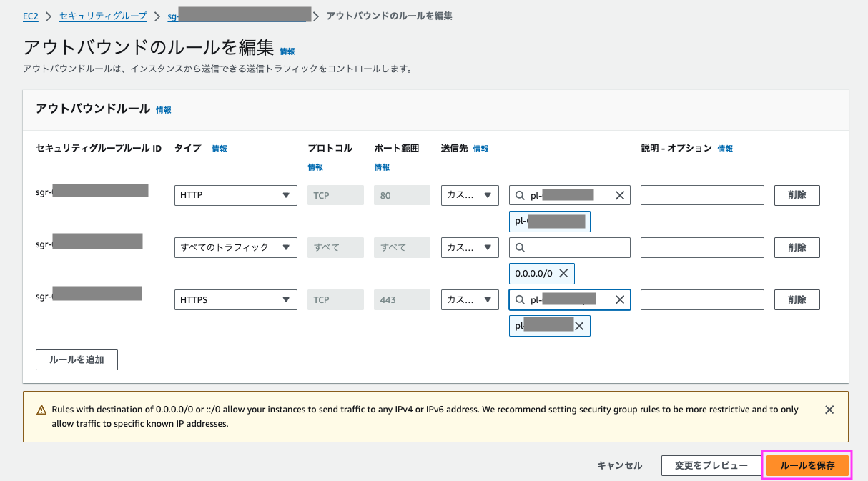Click the sgr- rule ID in HTTP row
Screen dimensions: 868x481
click(x=92, y=191)
